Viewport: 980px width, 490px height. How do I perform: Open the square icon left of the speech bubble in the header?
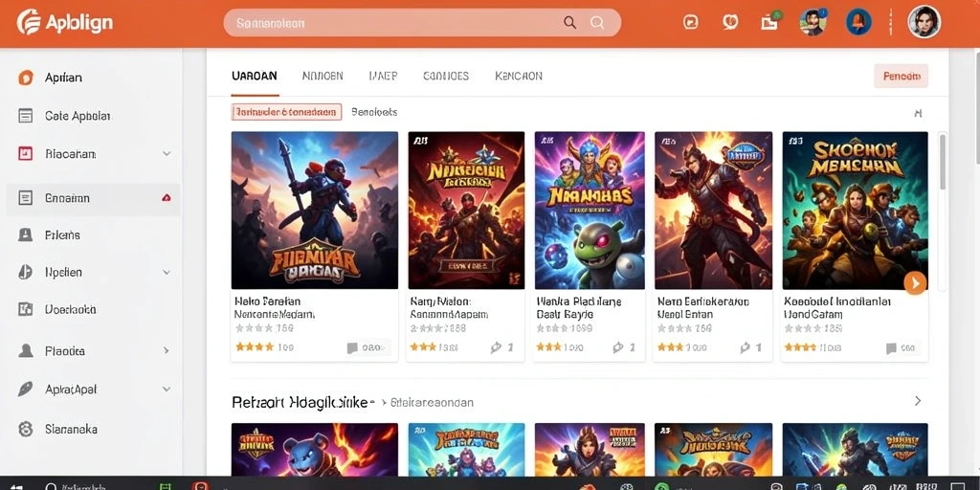coord(691,23)
